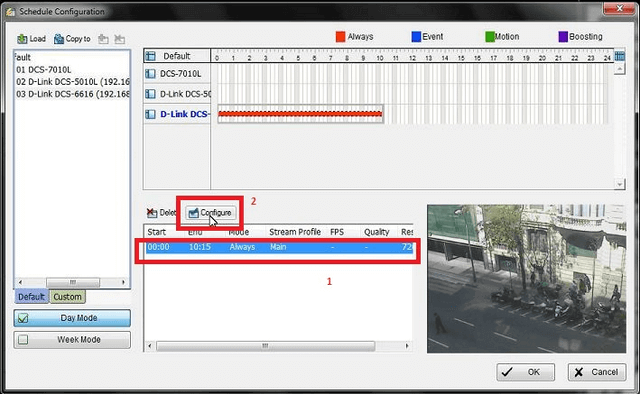Image resolution: width=640 pixels, height=394 pixels.
Task: Click the Cancel button
Action: pyautogui.click(x=596, y=372)
